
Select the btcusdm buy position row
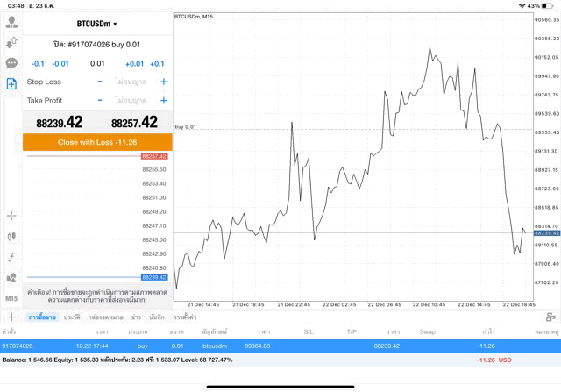point(263,346)
